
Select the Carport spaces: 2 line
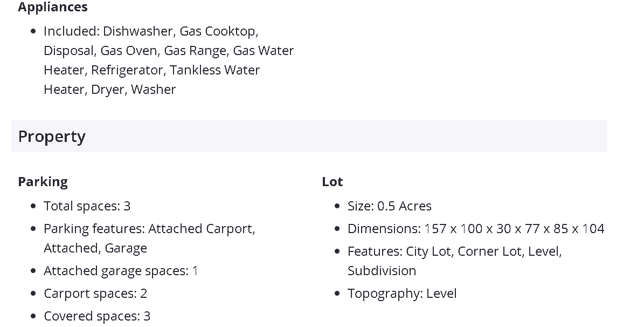pos(95,294)
